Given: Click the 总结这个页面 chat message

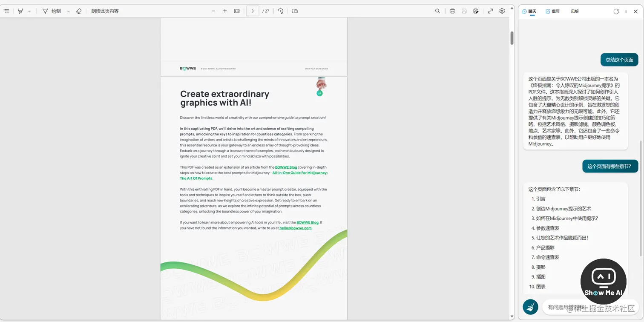Looking at the screenshot, I should pos(619,60).
